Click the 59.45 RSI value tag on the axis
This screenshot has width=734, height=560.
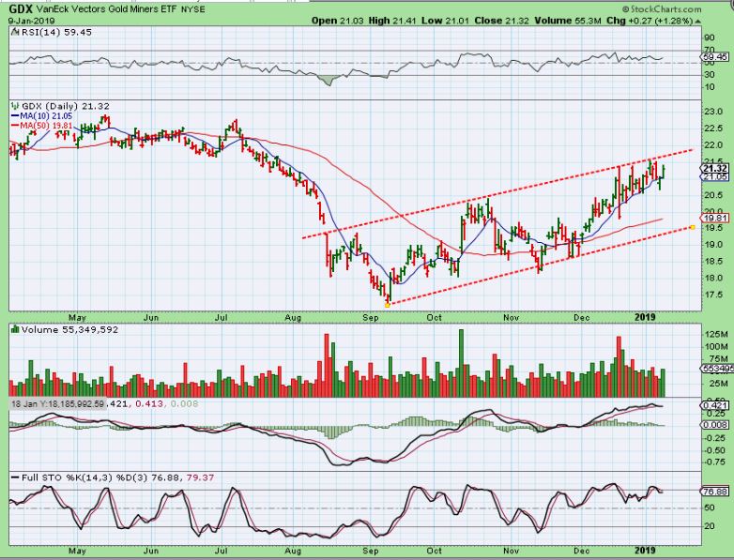pyautogui.click(x=716, y=57)
